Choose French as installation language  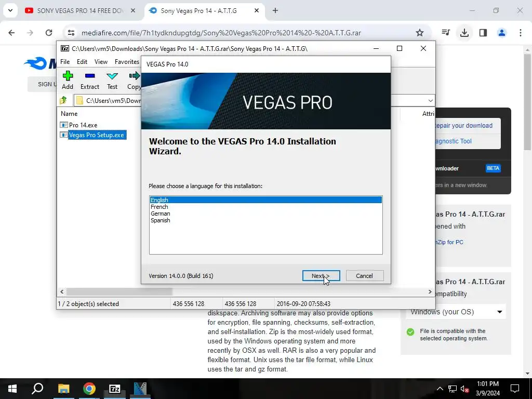tap(265, 207)
